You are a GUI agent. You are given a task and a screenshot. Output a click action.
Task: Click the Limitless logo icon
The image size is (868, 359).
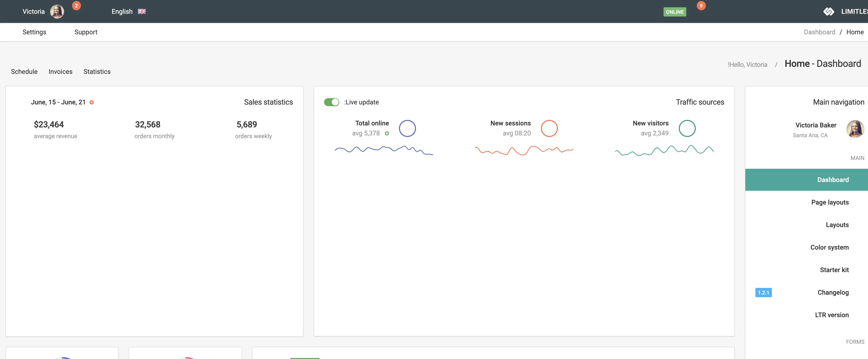828,12
